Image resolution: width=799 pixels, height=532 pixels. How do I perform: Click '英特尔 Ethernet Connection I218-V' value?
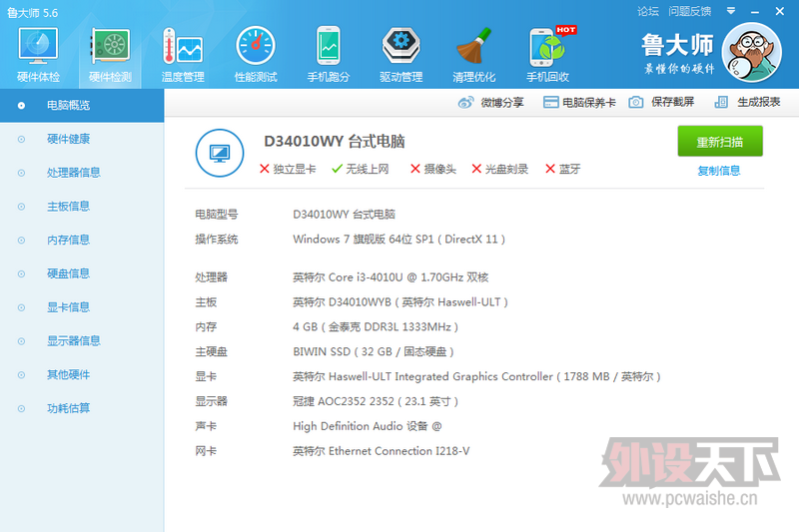[x=382, y=451]
